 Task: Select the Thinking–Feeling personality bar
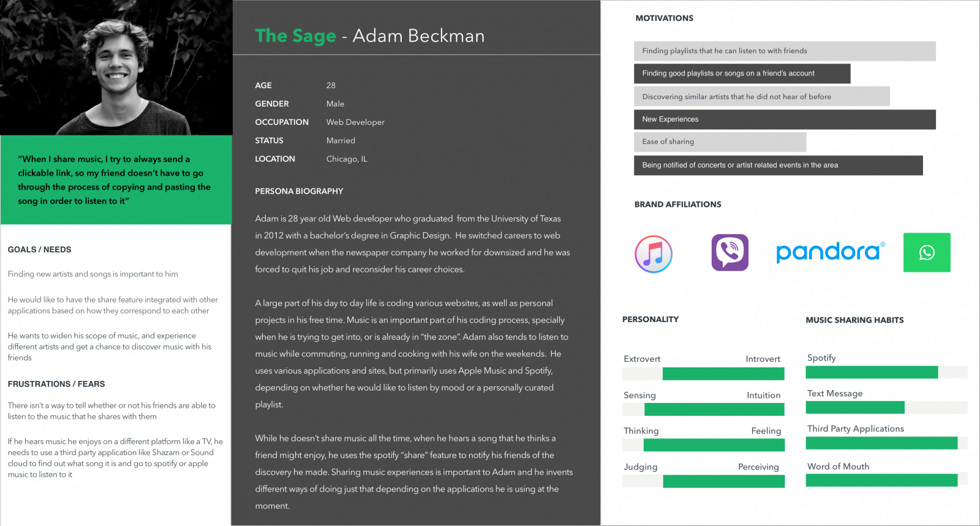pyautogui.click(x=703, y=445)
